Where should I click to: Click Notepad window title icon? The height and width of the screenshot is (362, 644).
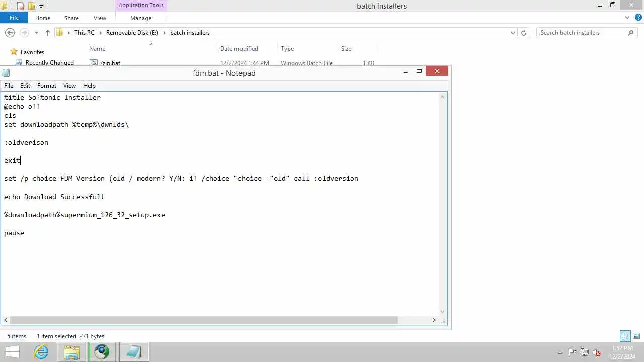(x=6, y=73)
